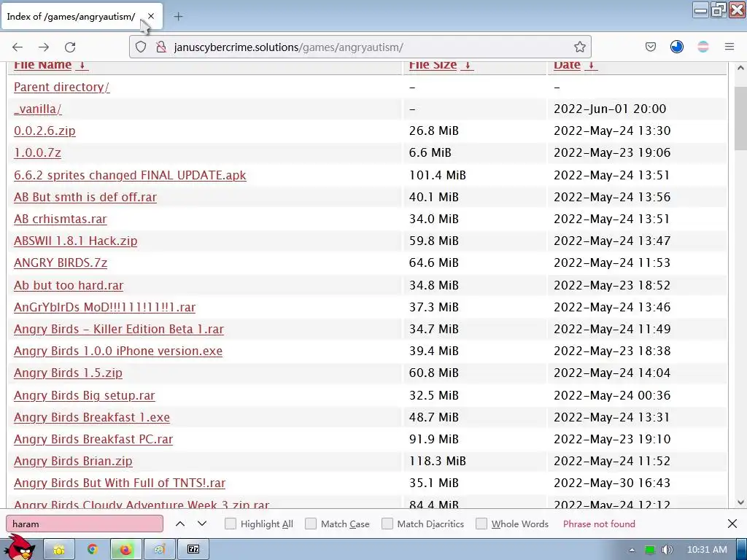Viewport: 747px width, 560px height.
Task: Download Angry Birds Breakfast PC.rar
Action: click(93, 439)
